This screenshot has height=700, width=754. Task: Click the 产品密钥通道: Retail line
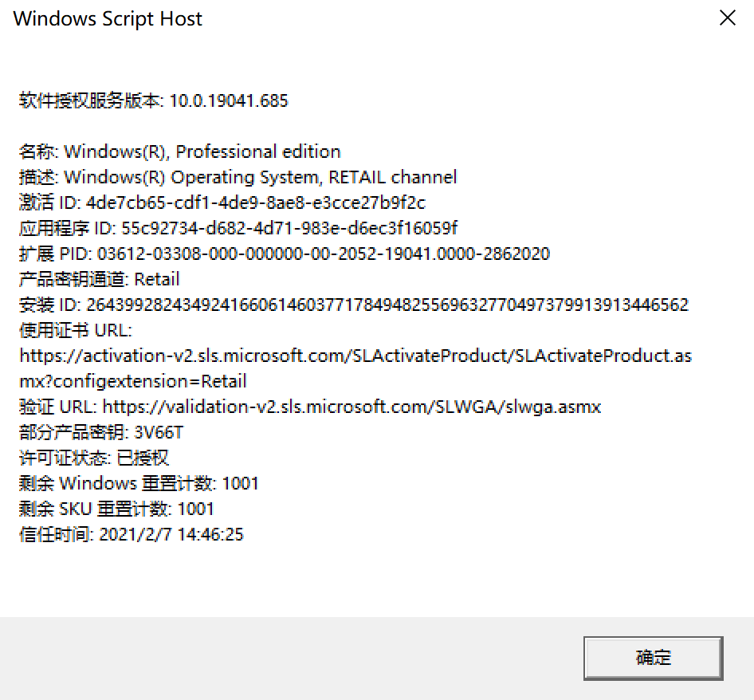point(99,279)
